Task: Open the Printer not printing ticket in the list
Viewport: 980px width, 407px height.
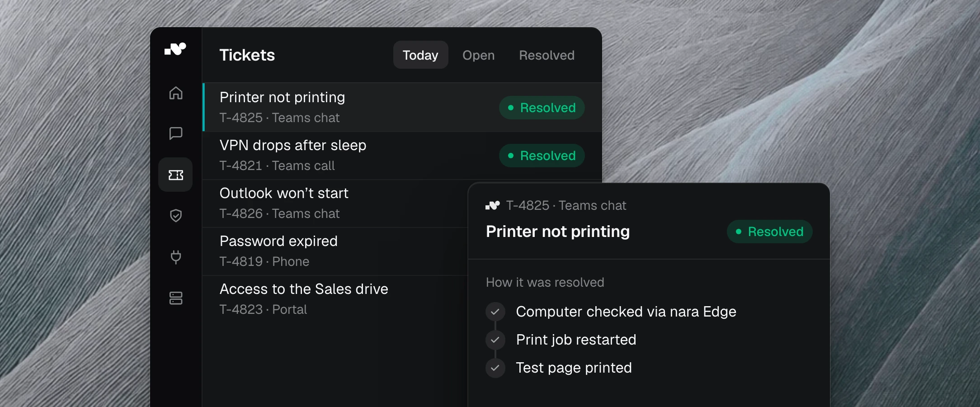Action: [402, 107]
